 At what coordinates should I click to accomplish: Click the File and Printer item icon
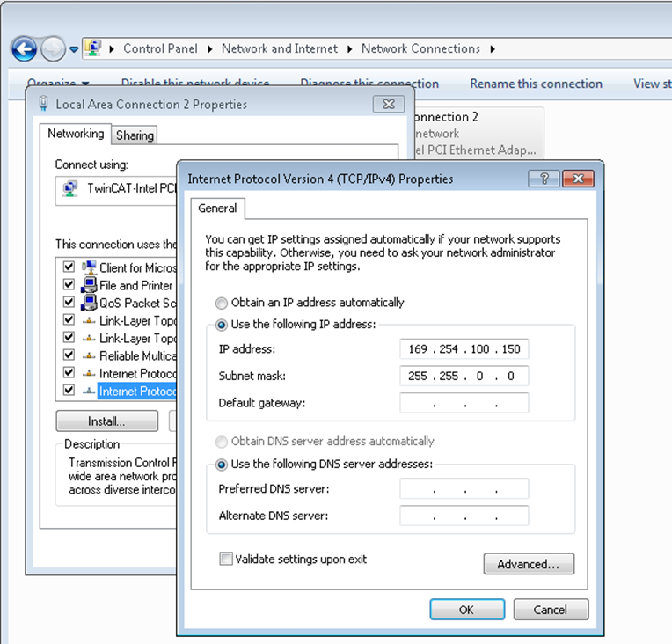(89, 285)
